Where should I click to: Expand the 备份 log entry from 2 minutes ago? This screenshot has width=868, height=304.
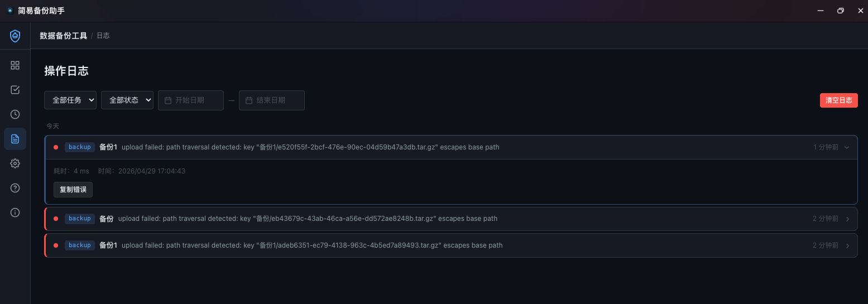pos(848,219)
